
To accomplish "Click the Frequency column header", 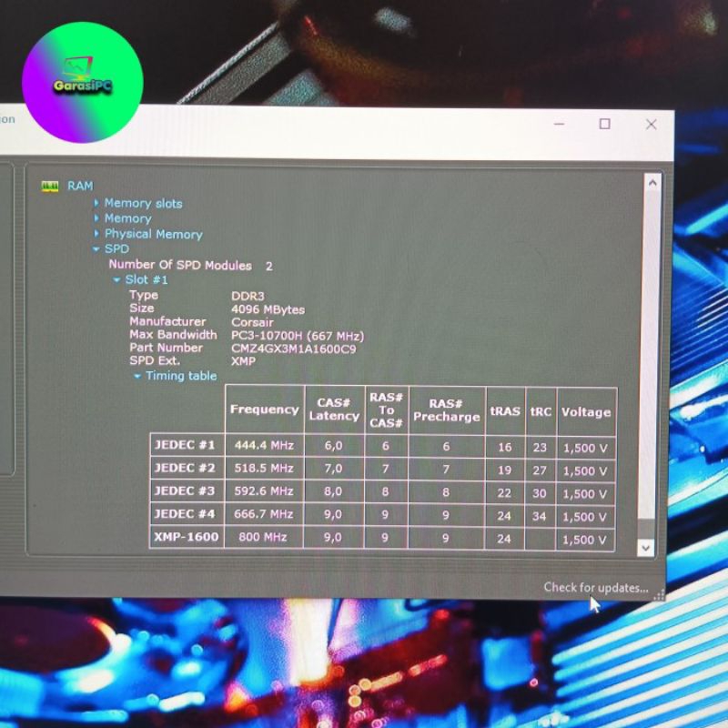I will pos(264,410).
